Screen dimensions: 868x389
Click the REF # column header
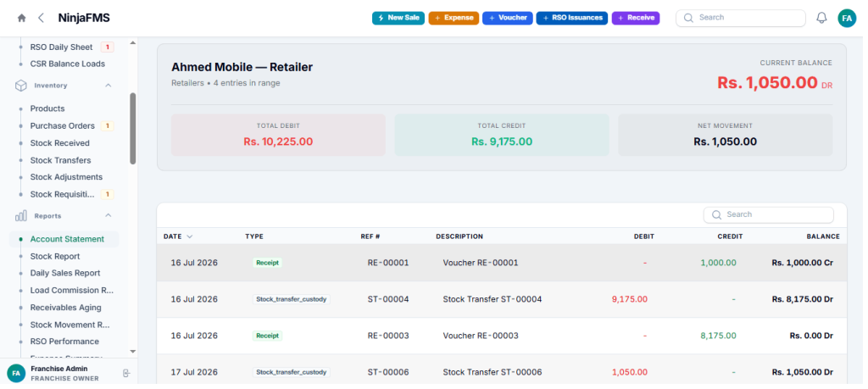pyautogui.click(x=370, y=236)
